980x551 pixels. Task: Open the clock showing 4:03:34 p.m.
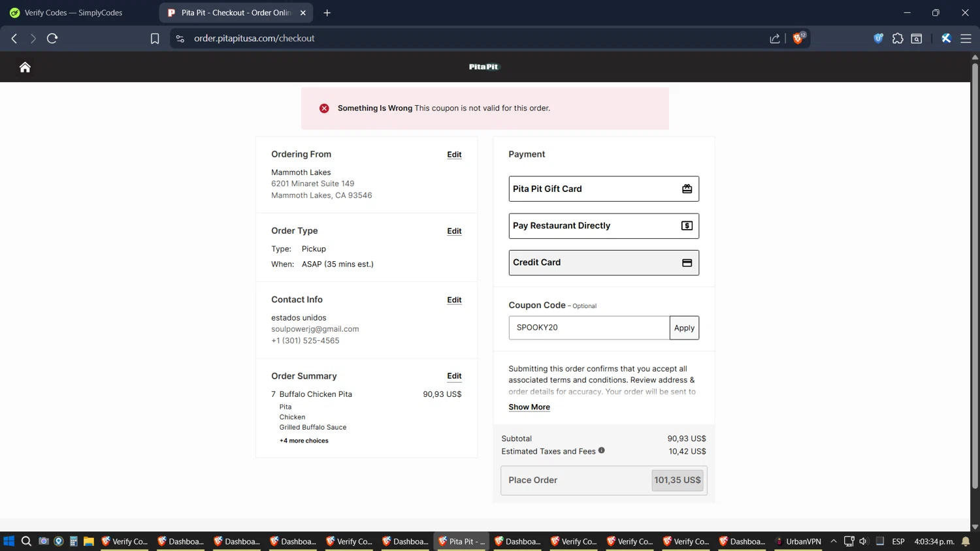[934, 541]
